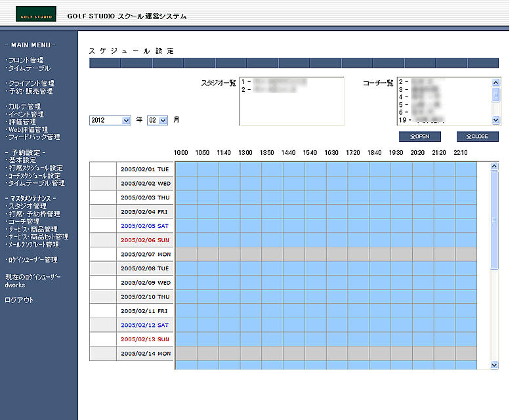Toggle gray 21:20 slot on 2005/02/14 MON
The image size is (525, 420).
coord(445,353)
